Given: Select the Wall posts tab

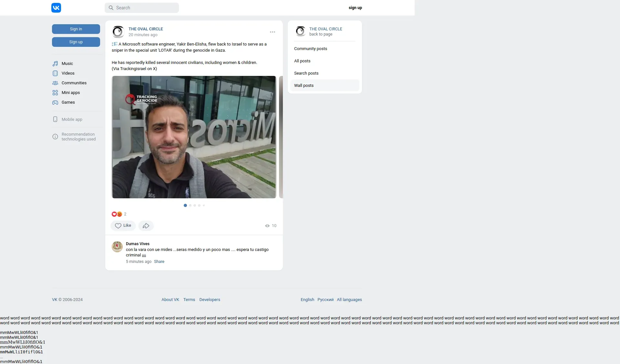Looking at the screenshot, I should tap(304, 86).
